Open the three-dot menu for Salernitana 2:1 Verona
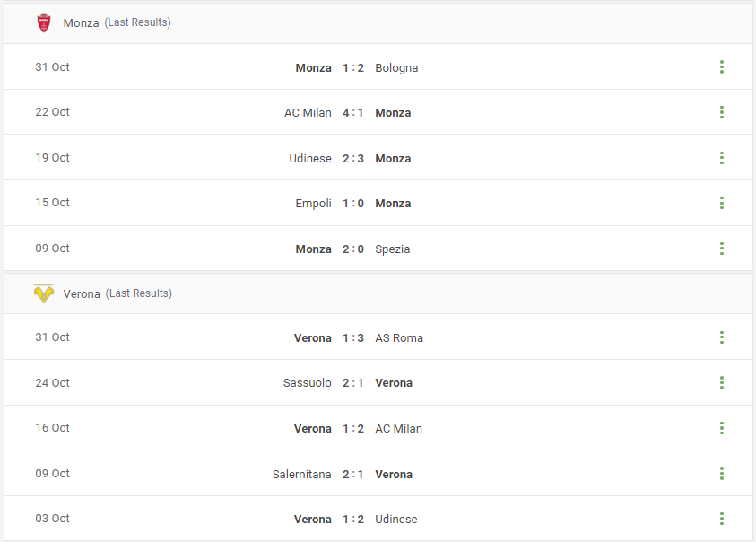756x542 pixels. [722, 474]
